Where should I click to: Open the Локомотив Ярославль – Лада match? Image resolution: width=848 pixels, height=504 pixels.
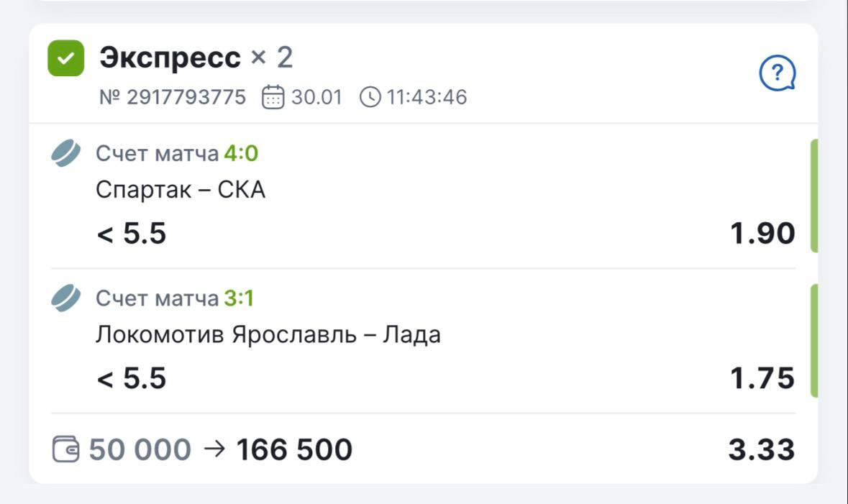(268, 334)
